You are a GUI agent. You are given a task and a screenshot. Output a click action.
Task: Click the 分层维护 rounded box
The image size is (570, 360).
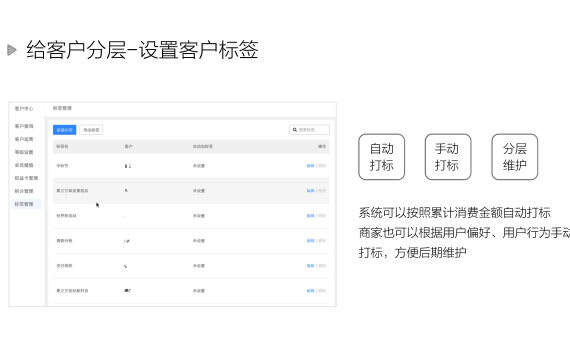click(514, 157)
